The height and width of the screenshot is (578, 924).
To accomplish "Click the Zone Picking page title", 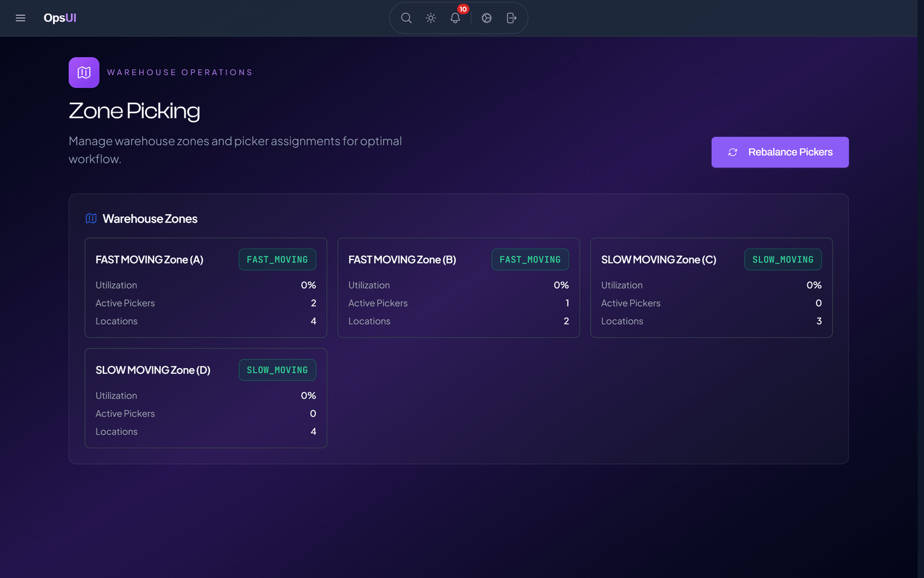I will (135, 111).
